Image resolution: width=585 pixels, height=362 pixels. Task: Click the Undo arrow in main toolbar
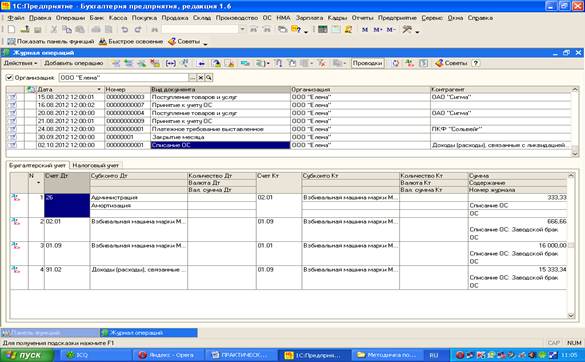pos(125,29)
